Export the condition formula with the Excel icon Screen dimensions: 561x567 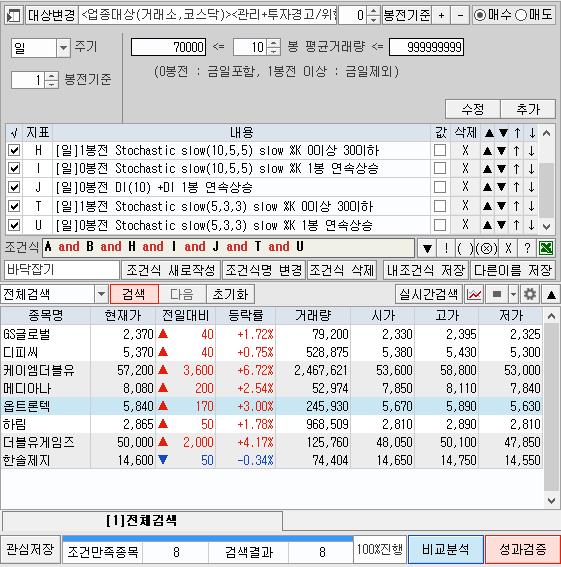tap(546, 248)
